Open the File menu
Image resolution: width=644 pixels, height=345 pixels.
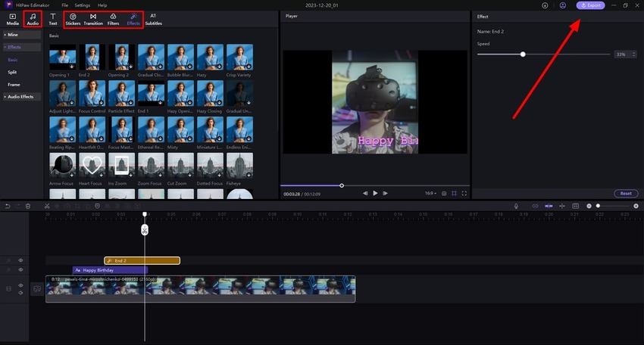[x=65, y=5]
